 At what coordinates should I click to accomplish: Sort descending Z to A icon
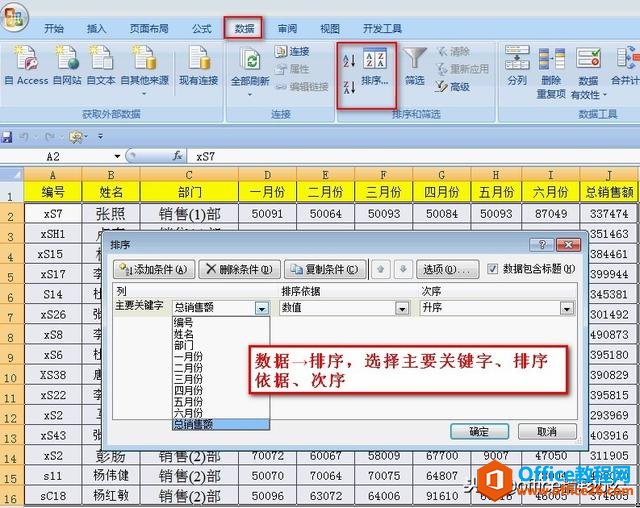349,87
